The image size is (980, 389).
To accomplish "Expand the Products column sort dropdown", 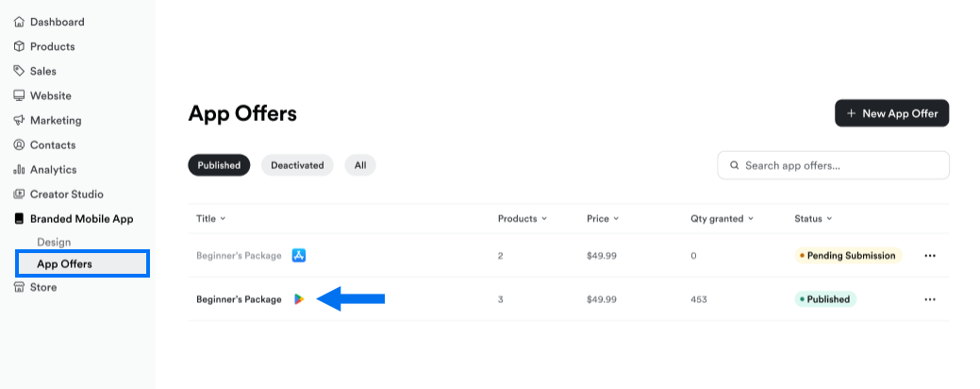I will pos(544,219).
